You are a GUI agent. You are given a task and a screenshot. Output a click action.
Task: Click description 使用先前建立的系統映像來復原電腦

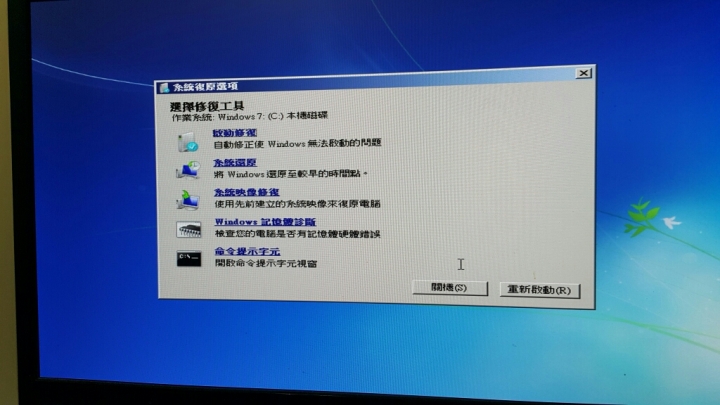(x=298, y=203)
